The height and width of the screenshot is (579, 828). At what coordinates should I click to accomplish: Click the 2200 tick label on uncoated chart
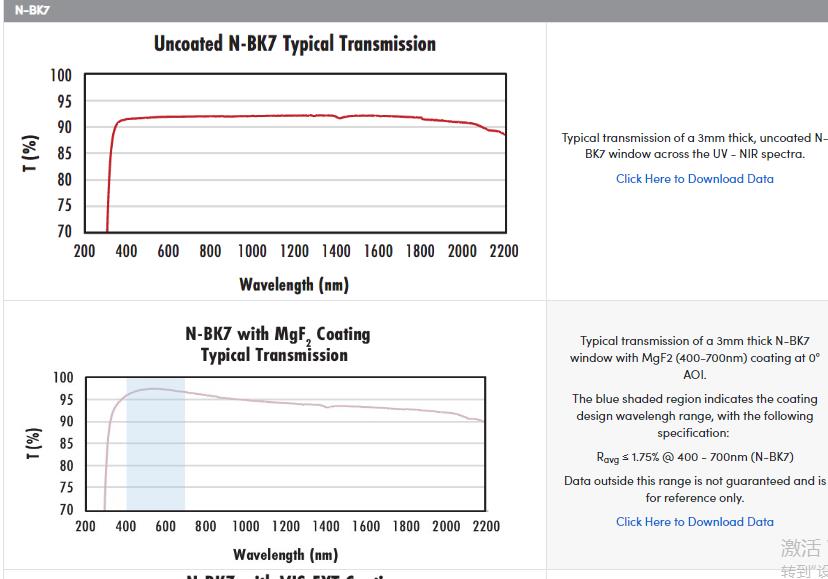click(504, 251)
